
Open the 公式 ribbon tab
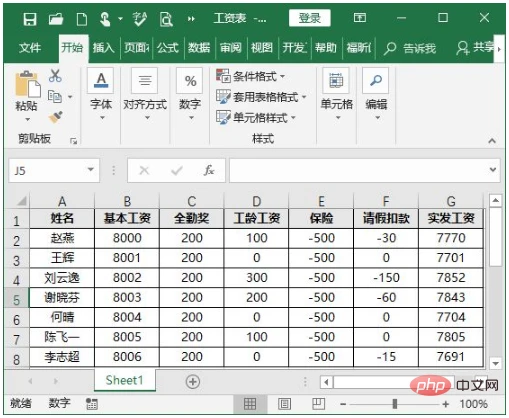coord(168,48)
